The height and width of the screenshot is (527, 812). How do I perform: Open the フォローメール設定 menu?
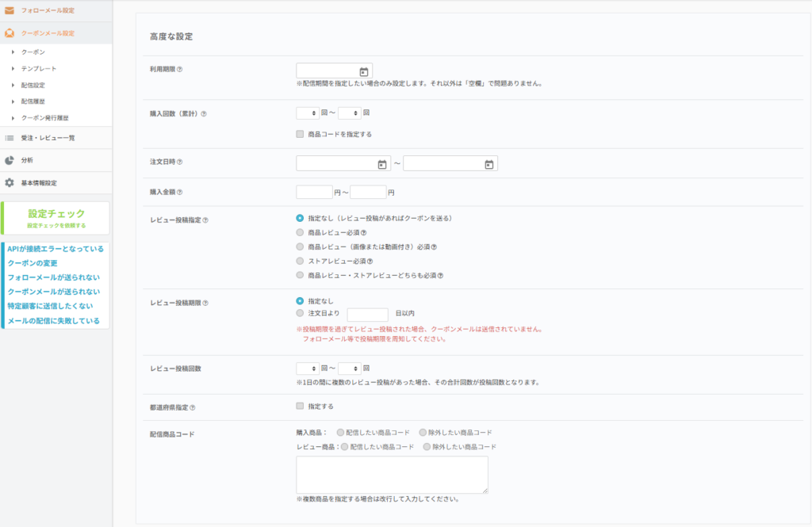click(x=48, y=10)
